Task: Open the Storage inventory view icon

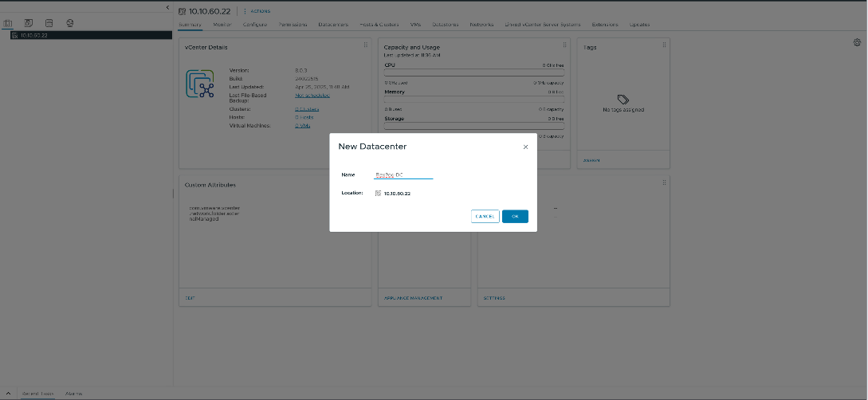Action: point(49,23)
